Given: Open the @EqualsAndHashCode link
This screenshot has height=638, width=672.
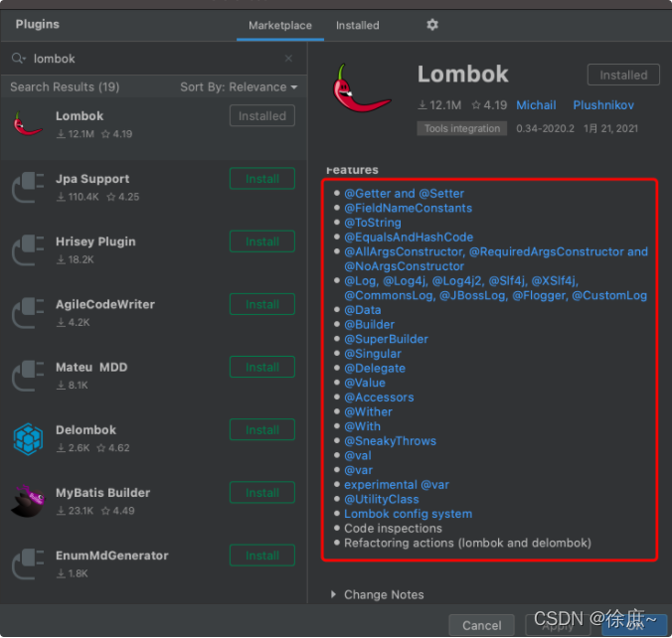Looking at the screenshot, I should (x=409, y=237).
